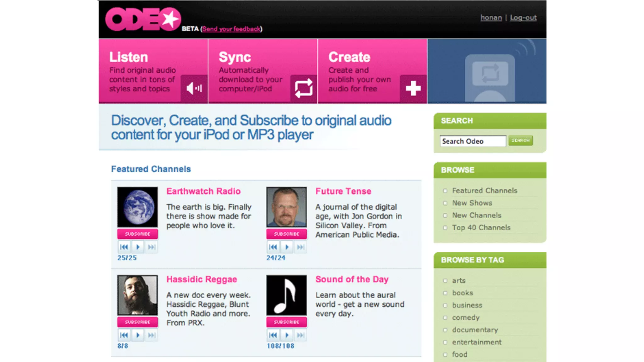Skip to next track on Earthwatch Radio
Viewport: 644px width, 362px height.
pyautogui.click(x=152, y=247)
